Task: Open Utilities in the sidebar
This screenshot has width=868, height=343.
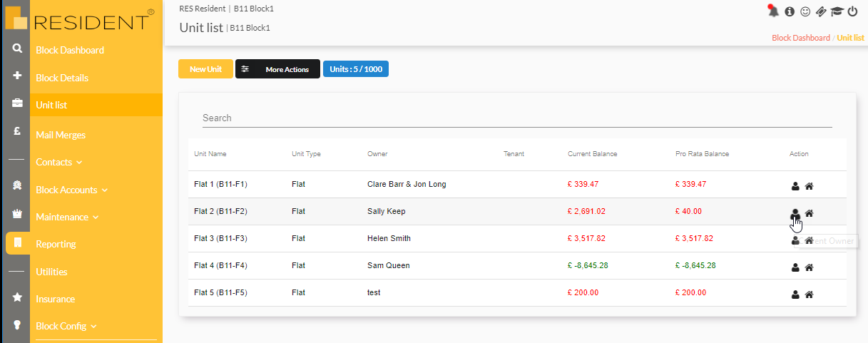Action: [51, 272]
